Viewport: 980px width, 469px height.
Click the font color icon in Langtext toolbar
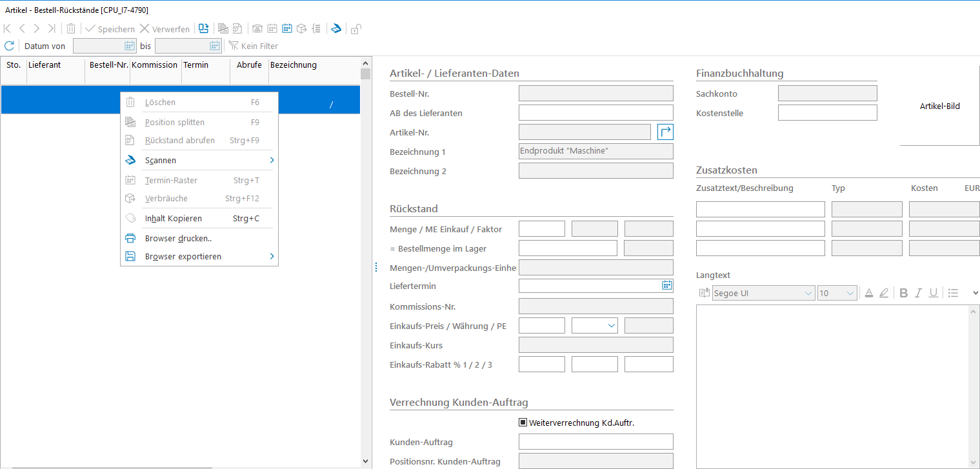[x=868, y=293]
